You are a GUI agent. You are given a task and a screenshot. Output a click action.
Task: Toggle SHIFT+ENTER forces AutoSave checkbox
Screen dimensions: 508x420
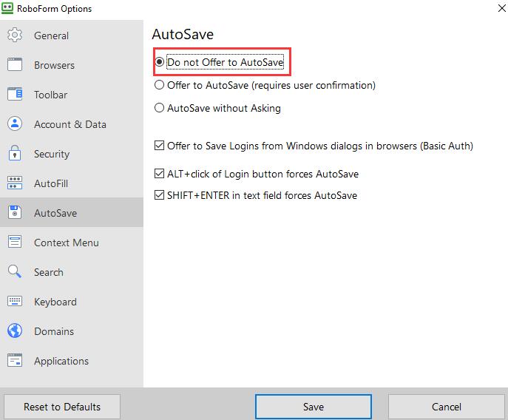pos(160,195)
